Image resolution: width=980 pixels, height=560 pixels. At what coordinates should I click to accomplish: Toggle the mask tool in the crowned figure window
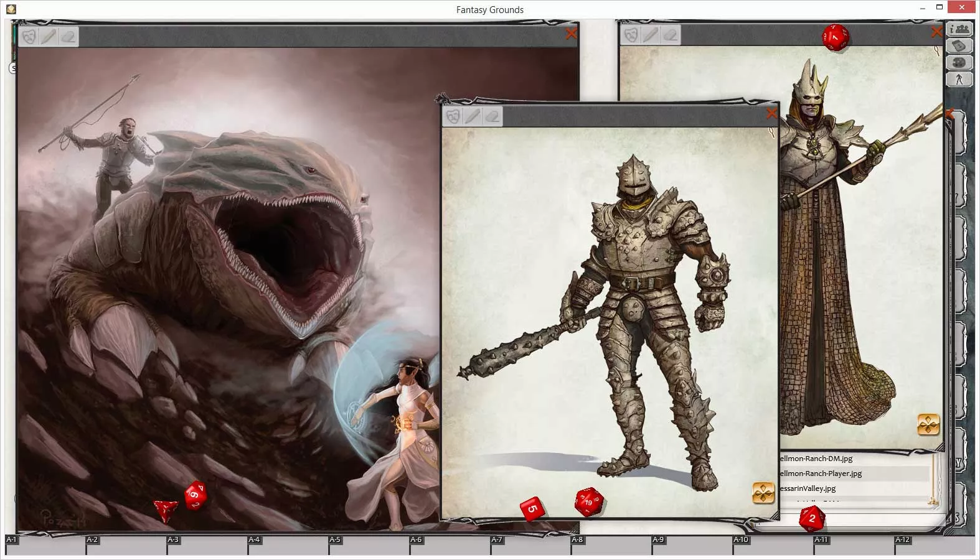coord(631,35)
